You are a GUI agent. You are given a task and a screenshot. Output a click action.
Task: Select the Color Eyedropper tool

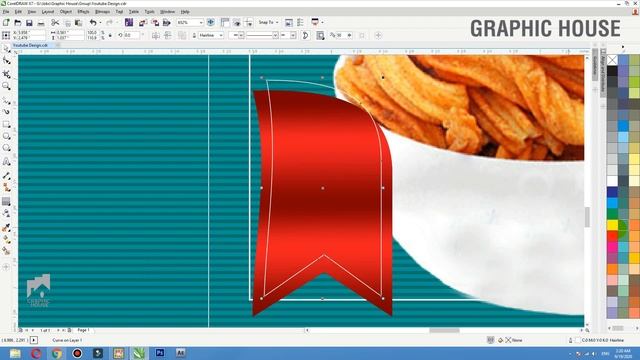(7, 228)
